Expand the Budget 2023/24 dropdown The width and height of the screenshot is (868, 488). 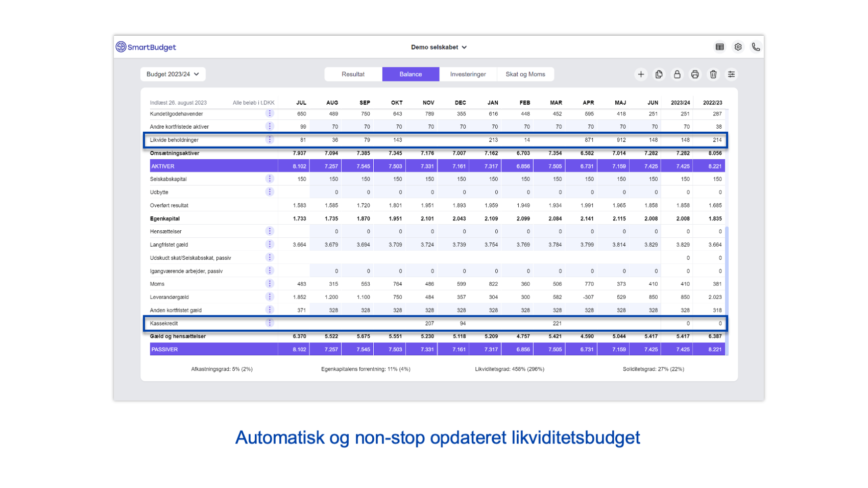pos(173,74)
